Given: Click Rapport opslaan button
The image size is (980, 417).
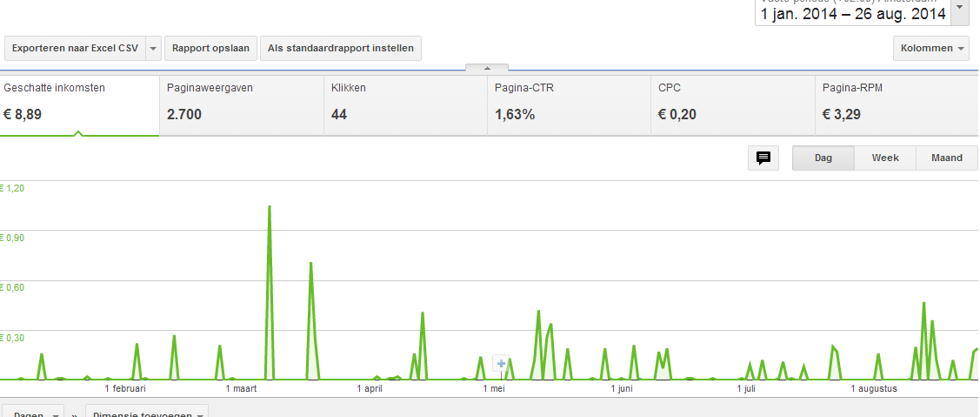Looking at the screenshot, I should [x=210, y=48].
